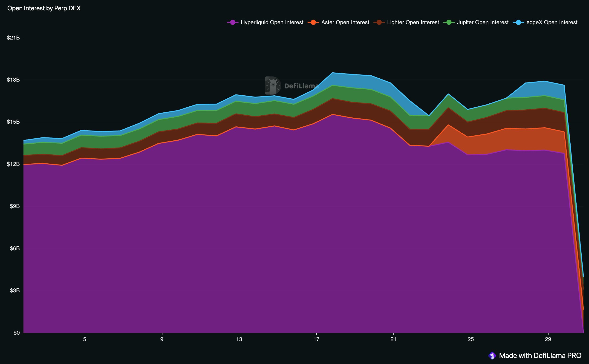
Task: Click the $0 y-axis label
Action: 17,333
